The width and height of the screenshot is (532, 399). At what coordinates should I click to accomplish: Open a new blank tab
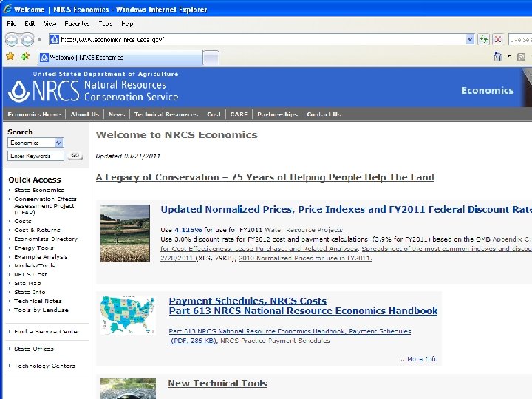[211, 58]
